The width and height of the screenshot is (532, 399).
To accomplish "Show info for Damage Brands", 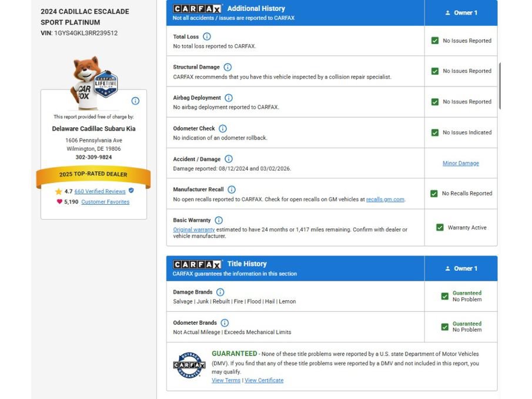I will tap(220, 292).
